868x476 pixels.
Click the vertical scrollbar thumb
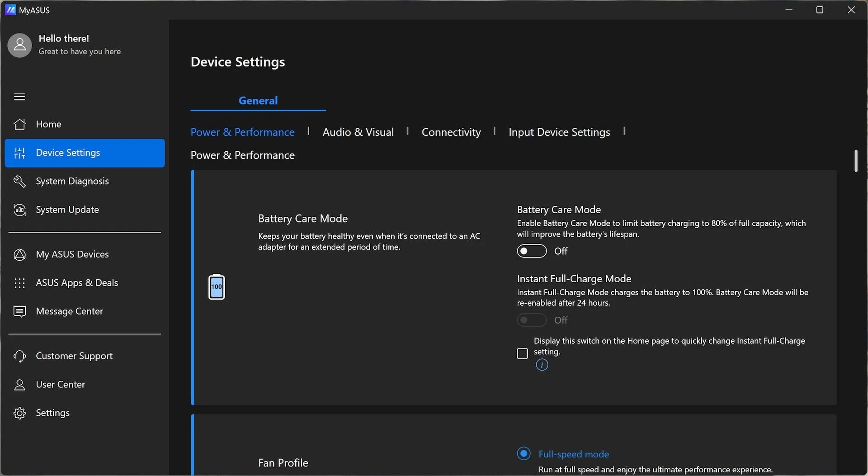(856, 161)
